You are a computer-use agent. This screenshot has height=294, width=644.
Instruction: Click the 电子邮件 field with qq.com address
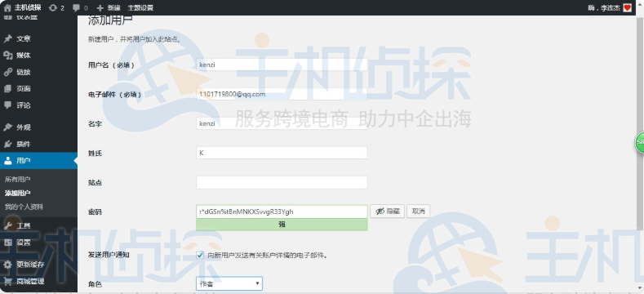click(282, 94)
